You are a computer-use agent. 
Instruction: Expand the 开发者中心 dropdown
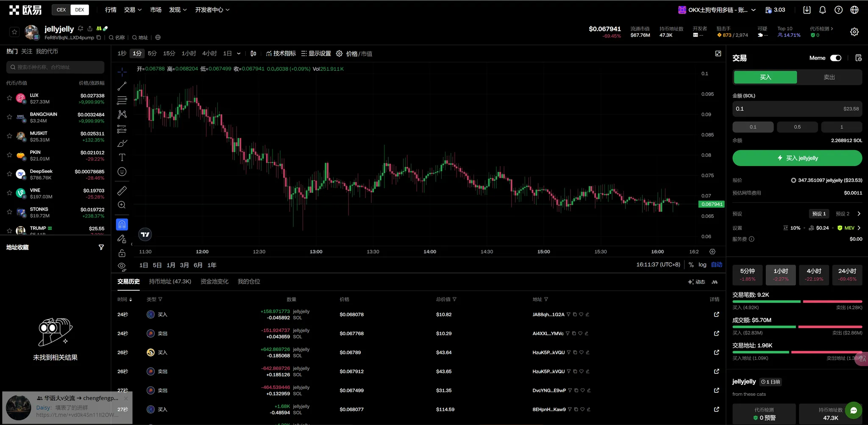click(x=212, y=10)
